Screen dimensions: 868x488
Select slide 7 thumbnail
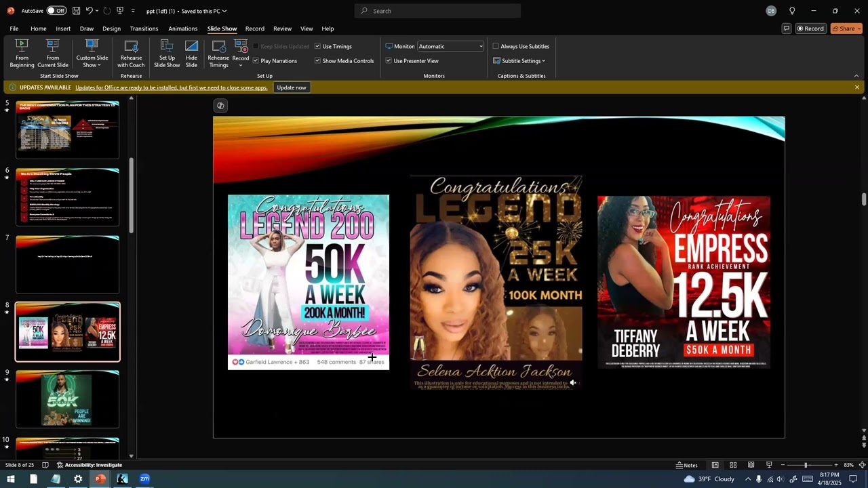(x=67, y=264)
